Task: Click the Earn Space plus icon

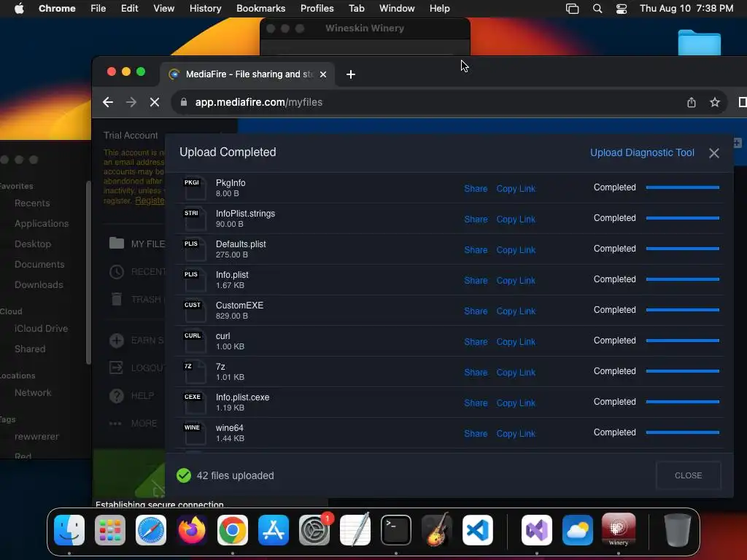Action: click(116, 340)
